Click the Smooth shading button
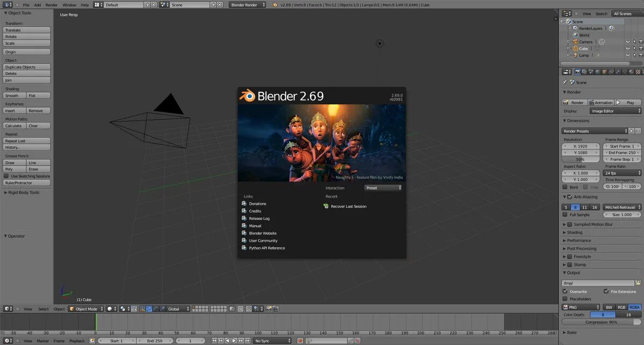 coord(15,95)
